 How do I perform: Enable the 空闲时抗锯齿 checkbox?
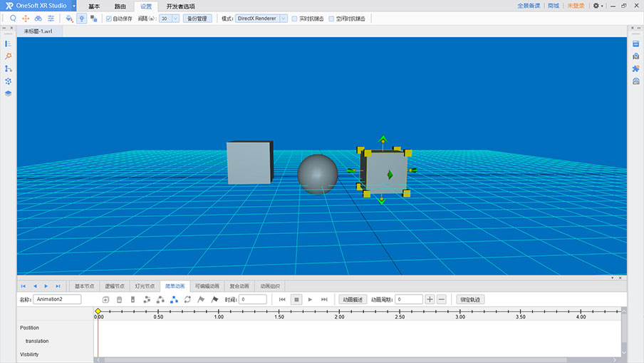pyautogui.click(x=332, y=19)
